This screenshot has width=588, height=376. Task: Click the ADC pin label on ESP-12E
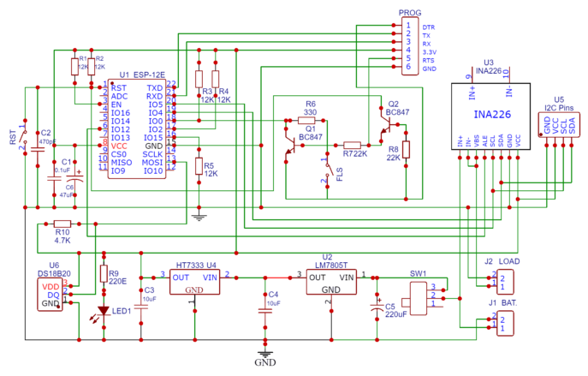[x=119, y=96]
